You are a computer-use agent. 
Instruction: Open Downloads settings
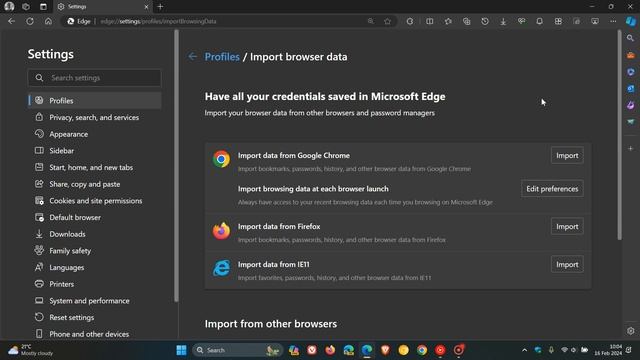[95, 234]
